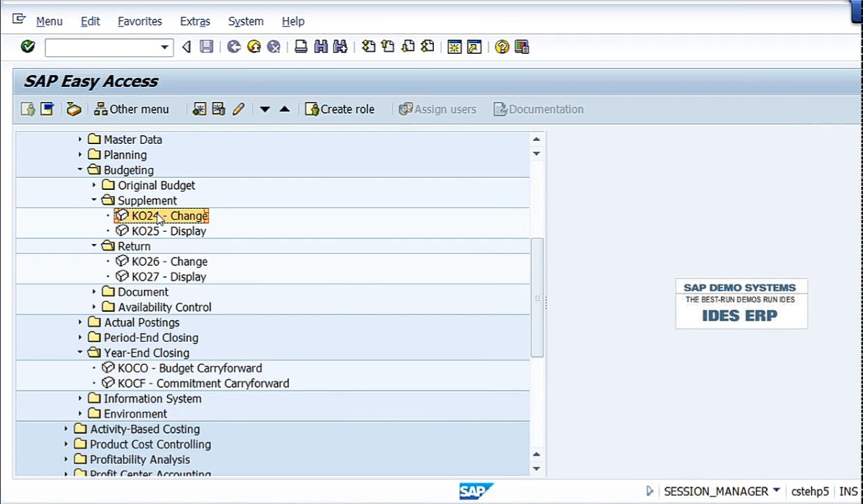Screen dimensions: 863x504
Task: Move favorite up with the up-triangle icon
Action: coord(285,109)
